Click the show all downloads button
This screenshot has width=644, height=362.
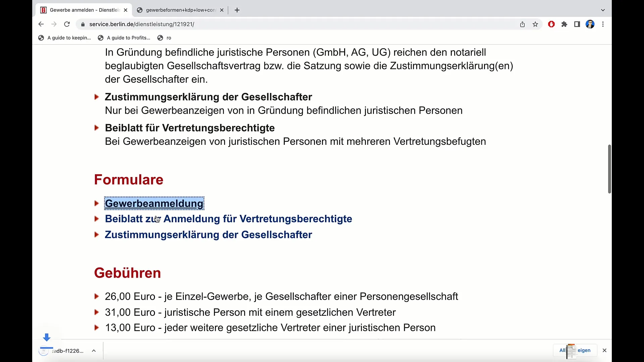point(575,350)
